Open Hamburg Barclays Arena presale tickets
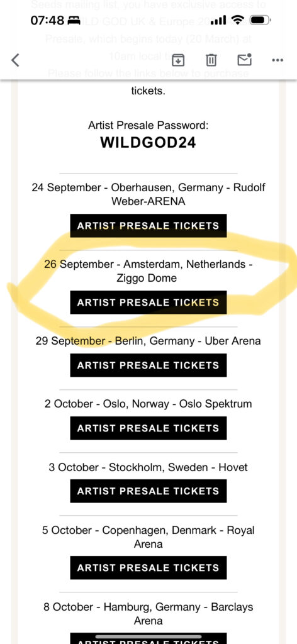297x644 pixels. 148,638
